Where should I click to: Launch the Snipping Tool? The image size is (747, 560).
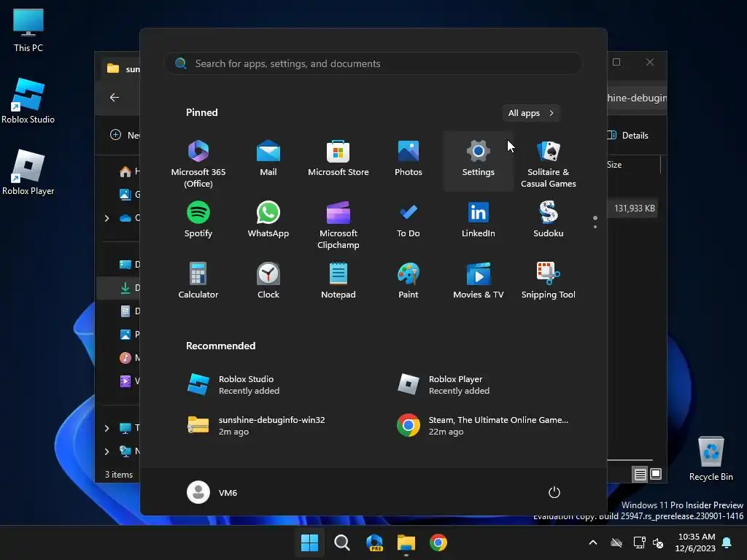[549, 280]
